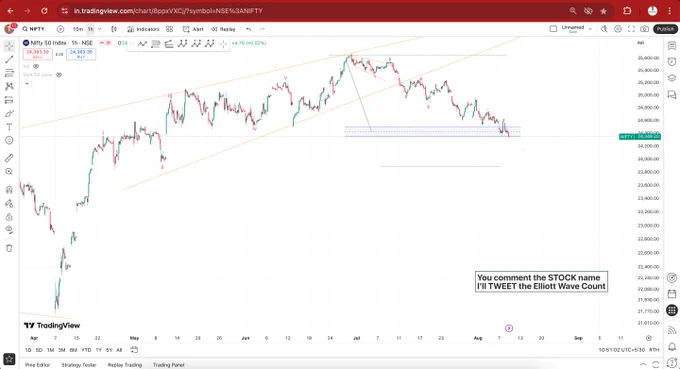
Task: Open the Strategy Tester tab
Action: click(x=78, y=365)
